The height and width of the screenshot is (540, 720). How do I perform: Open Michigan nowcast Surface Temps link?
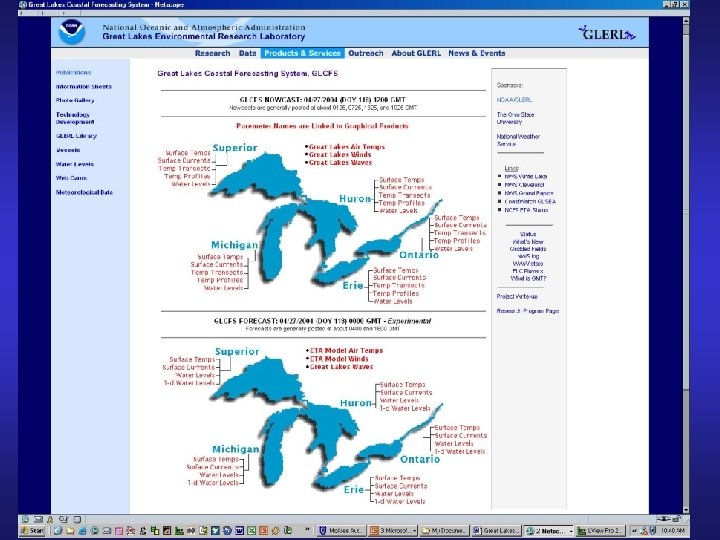tap(220, 257)
